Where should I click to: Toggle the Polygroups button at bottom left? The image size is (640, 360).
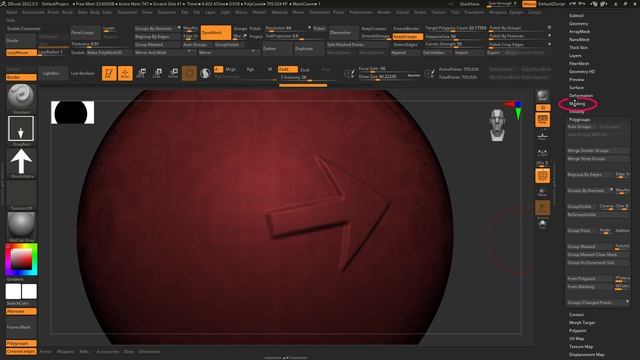pyautogui.click(x=21, y=343)
